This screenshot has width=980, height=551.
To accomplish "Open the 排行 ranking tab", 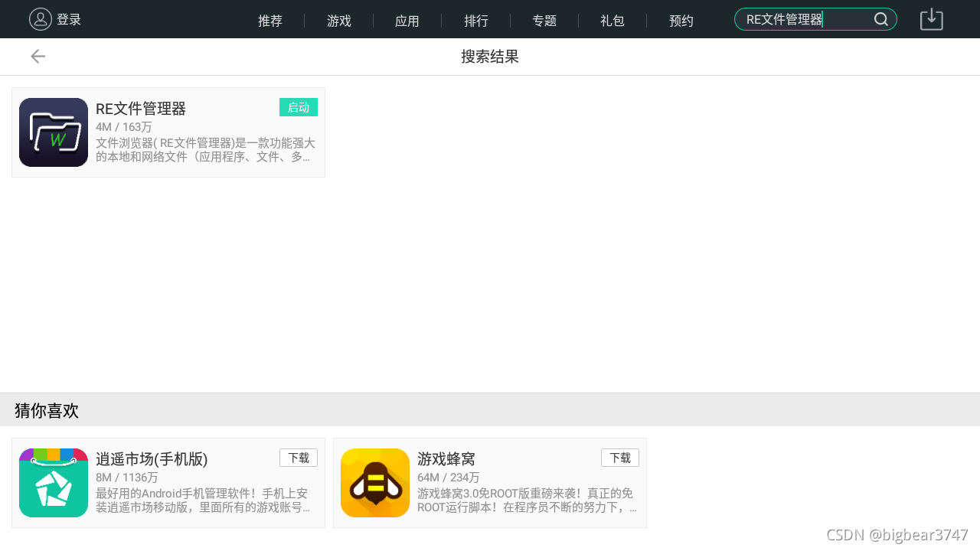I will click(476, 21).
